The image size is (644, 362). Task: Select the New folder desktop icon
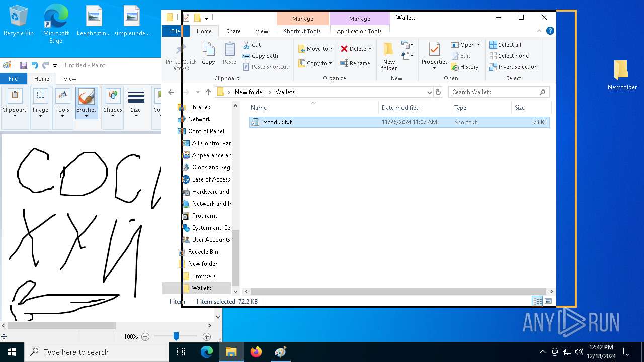[622, 75]
